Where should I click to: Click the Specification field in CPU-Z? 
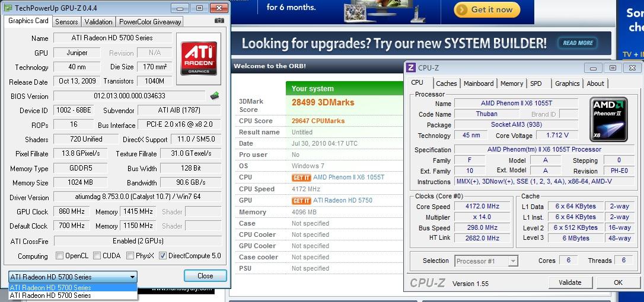544,150
